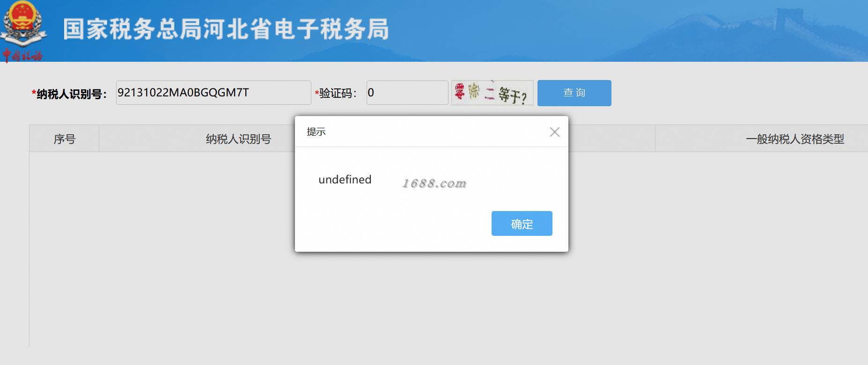Close the 提示 dialog with the X
The height and width of the screenshot is (365, 868).
(554, 132)
